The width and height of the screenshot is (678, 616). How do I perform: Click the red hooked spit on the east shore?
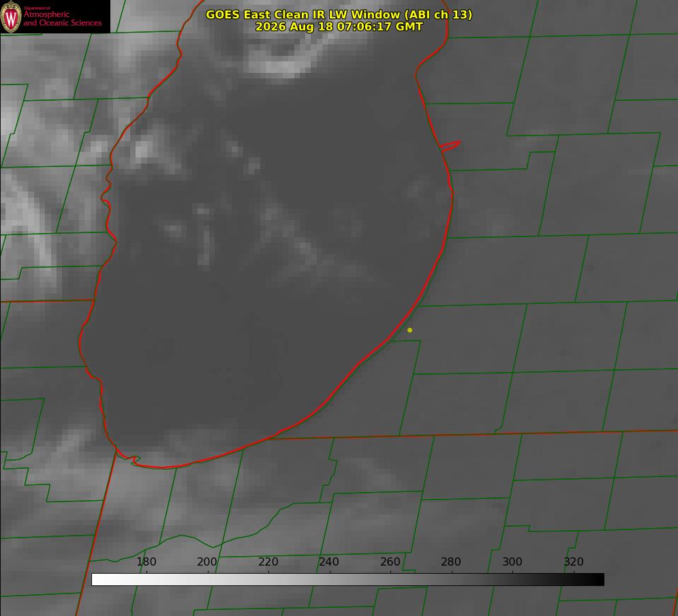pyautogui.click(x=450, y=146)
